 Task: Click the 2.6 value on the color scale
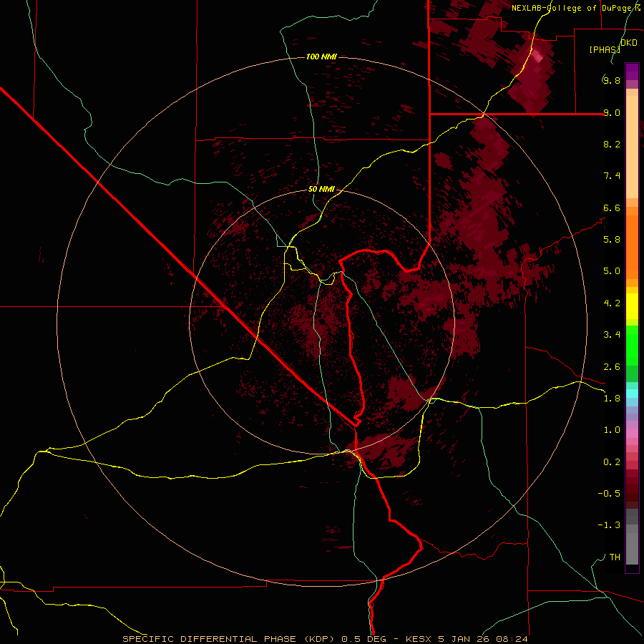[x=612, y=367]
